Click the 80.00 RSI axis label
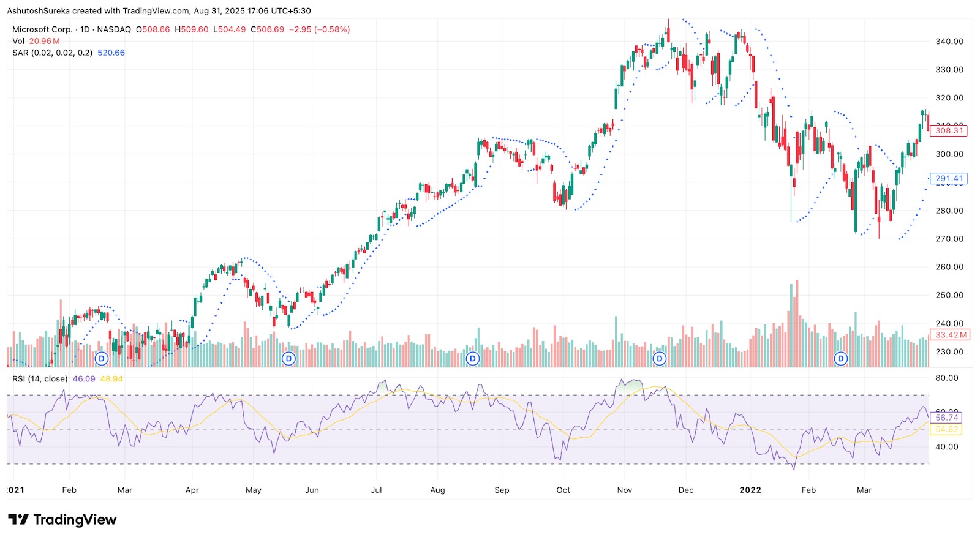Screen dimensions: 980x540 tap(946, 378)
